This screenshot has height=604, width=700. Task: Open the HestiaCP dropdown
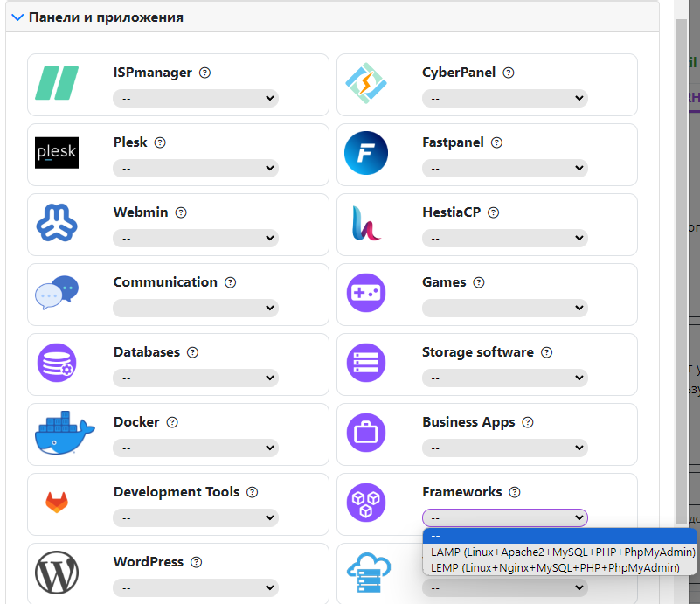coord(505,238)
